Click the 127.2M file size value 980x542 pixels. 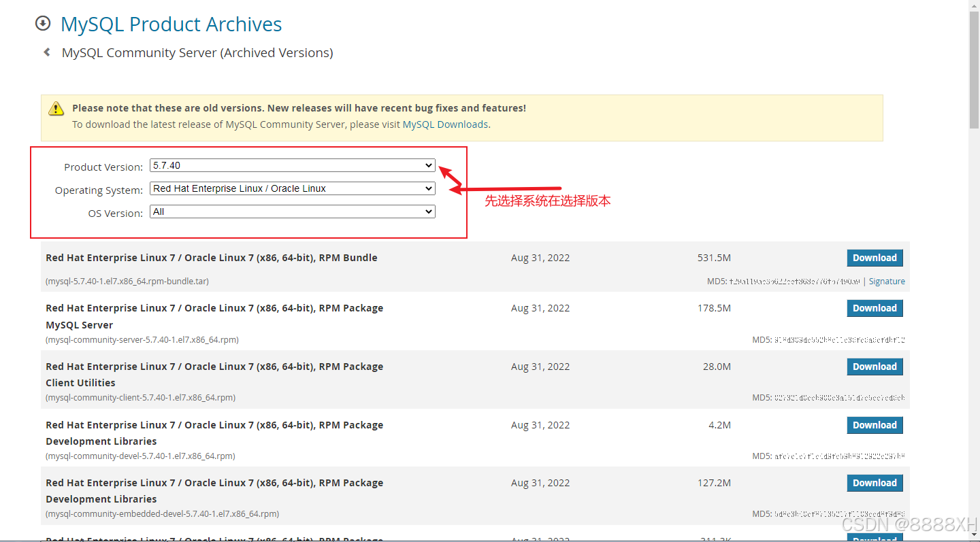coord(714,483)
